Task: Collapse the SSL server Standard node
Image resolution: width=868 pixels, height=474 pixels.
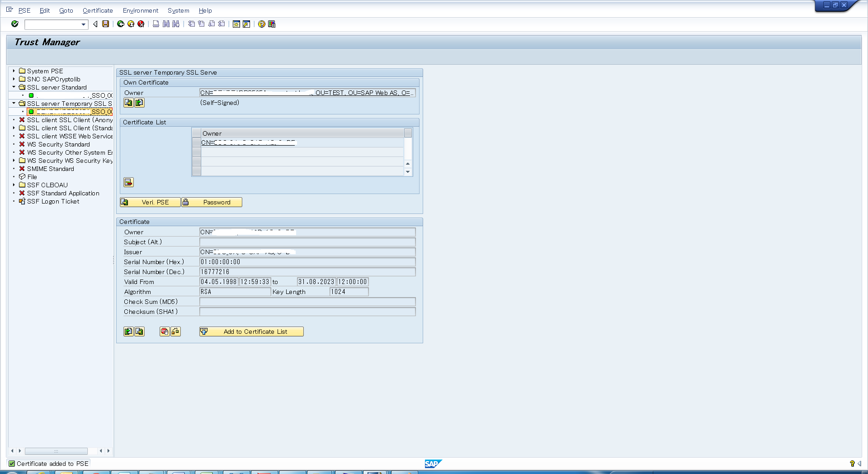Action: (13, 87)
